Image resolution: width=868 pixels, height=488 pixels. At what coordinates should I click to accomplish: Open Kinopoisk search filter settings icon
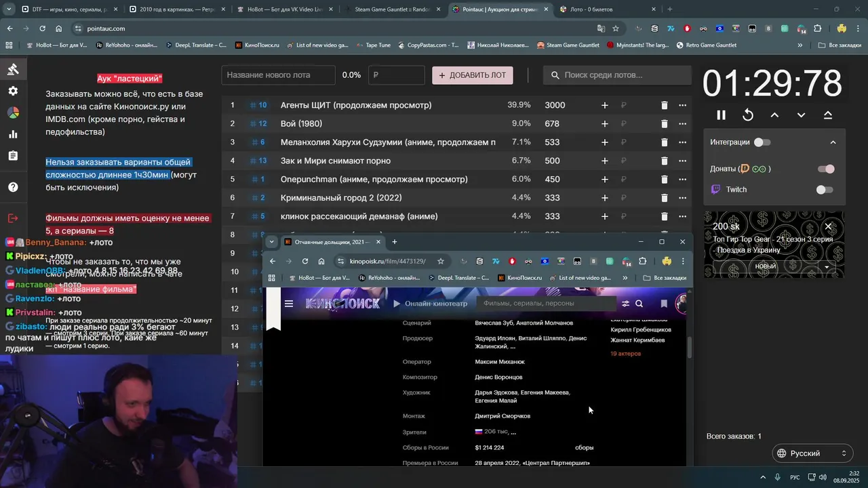point(625,304)
